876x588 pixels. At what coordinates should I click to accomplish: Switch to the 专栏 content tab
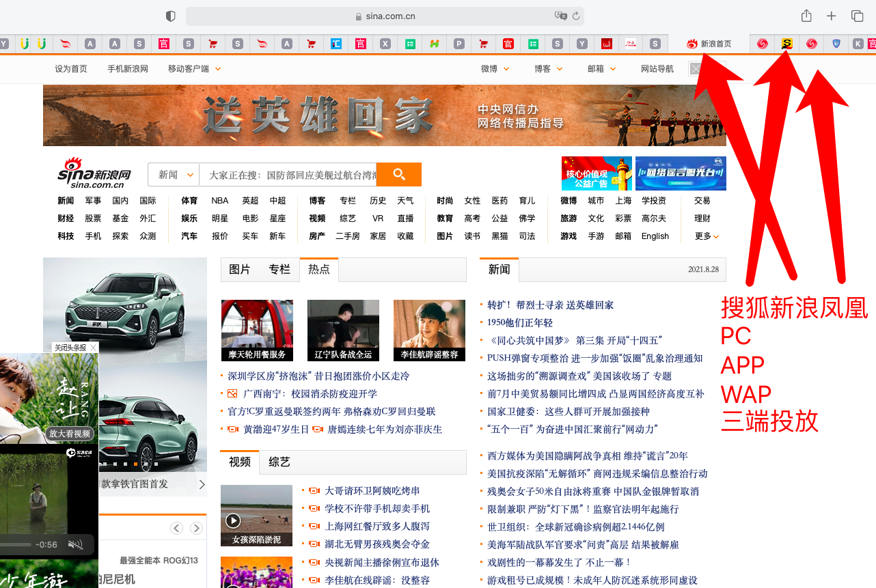(279, 269)
